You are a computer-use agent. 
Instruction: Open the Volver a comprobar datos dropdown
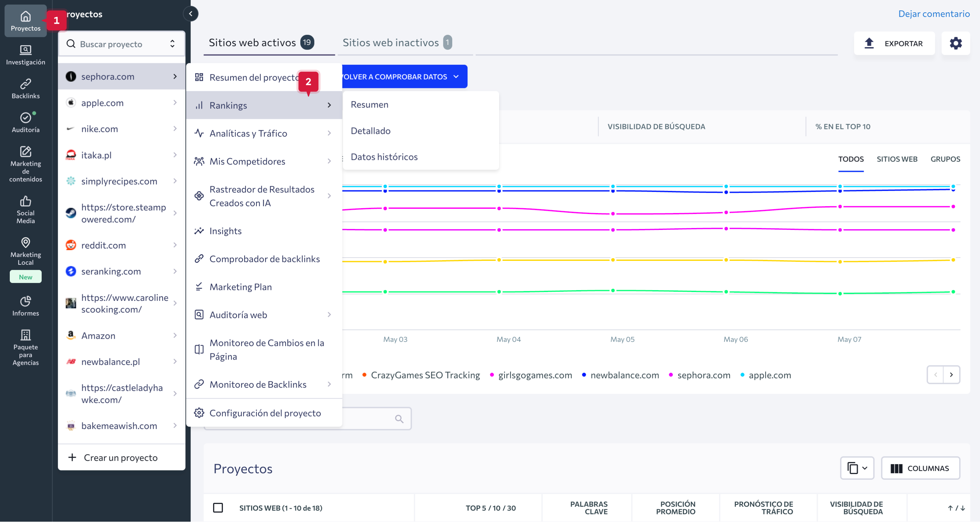pyautogui.click(x=404, y=77)
